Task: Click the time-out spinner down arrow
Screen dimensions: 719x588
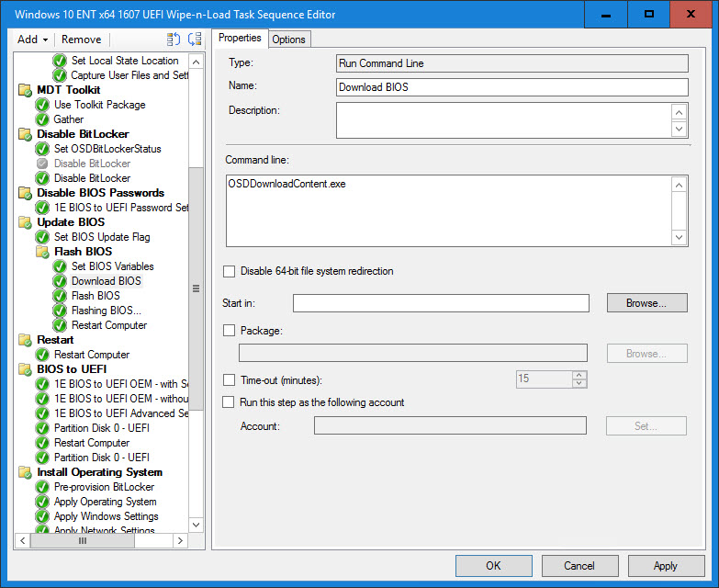Action: pos(579,383)
